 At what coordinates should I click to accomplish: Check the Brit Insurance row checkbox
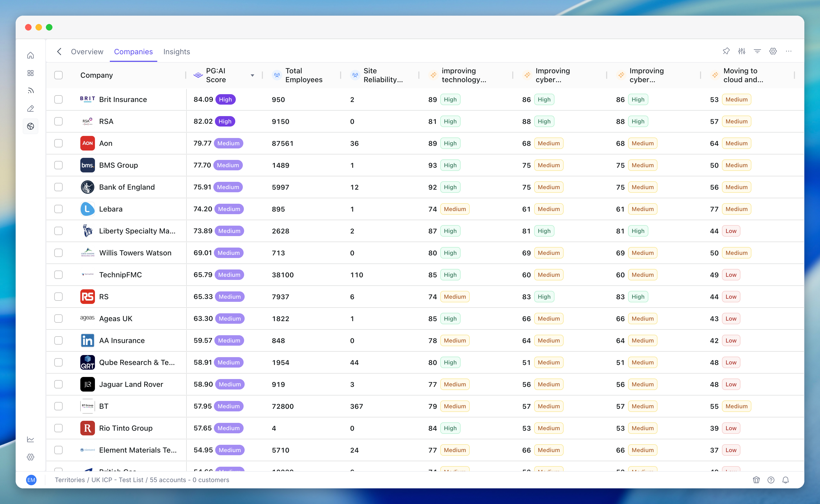coord(58,99)
